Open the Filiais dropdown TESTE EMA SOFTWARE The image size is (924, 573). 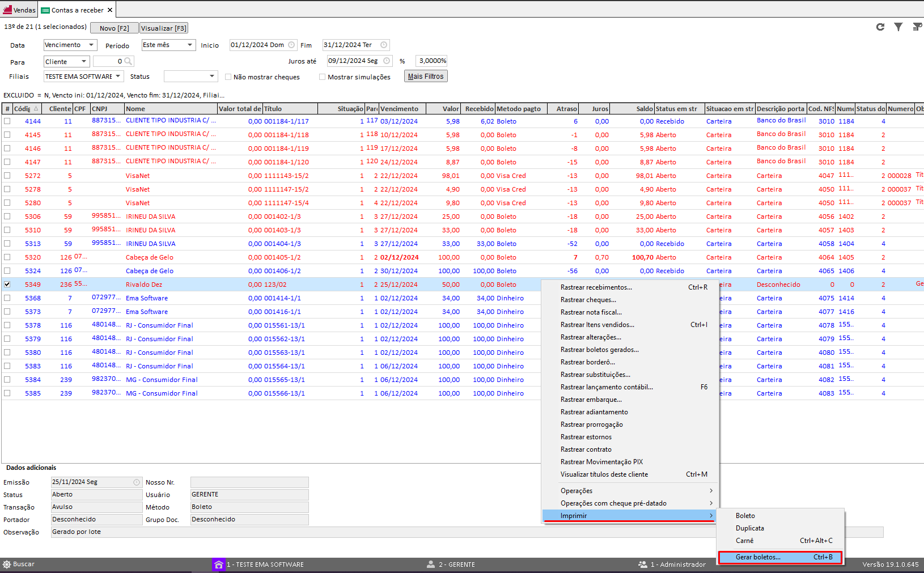[x=84, y=77]
